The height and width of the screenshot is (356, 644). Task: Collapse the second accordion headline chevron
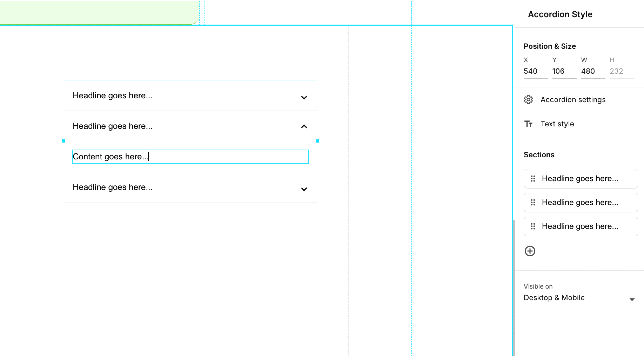tap(304, 127)
